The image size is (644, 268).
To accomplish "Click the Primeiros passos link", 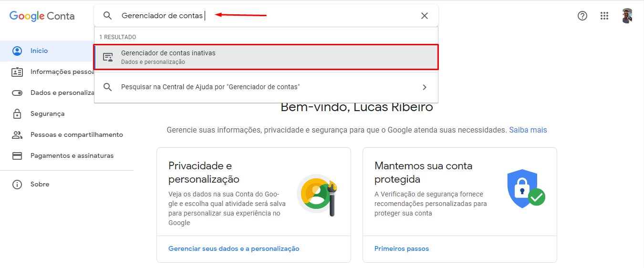I will click(x=402, y=248).
